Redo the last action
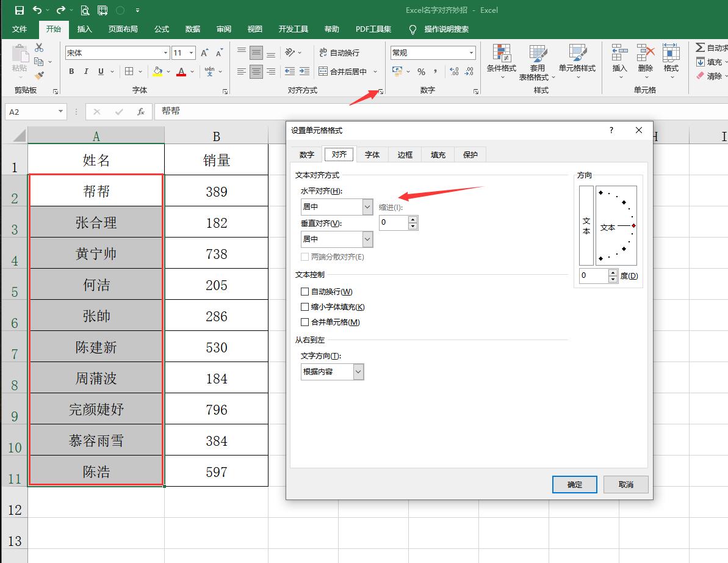The width and height of the screenshot is (728, 563). (61, 10)
